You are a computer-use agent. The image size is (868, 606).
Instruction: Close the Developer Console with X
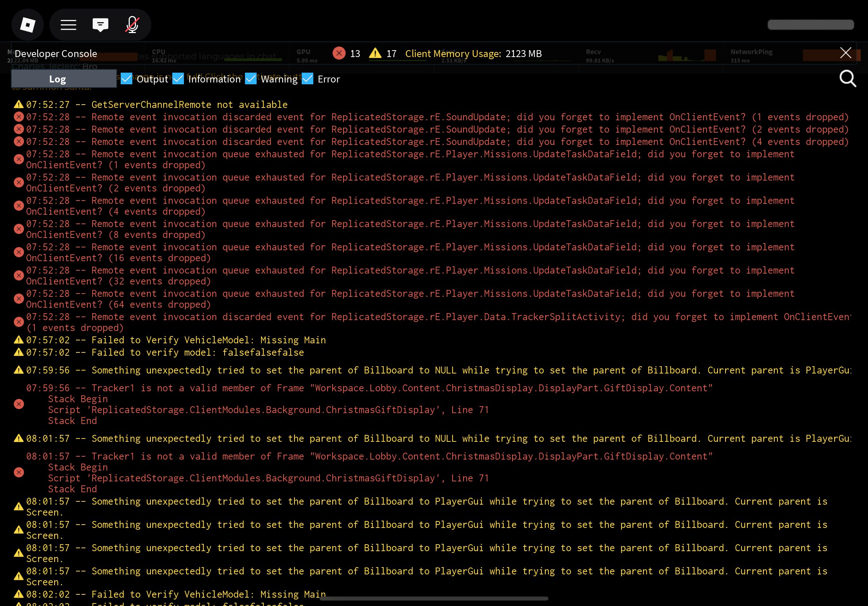pos(845,53)
